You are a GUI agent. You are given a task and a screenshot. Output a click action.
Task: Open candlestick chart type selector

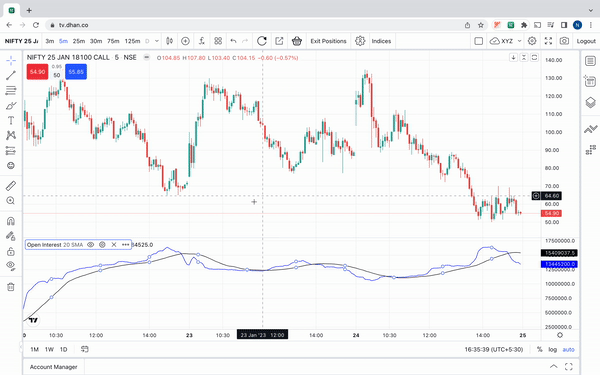(x=170, y=41)
